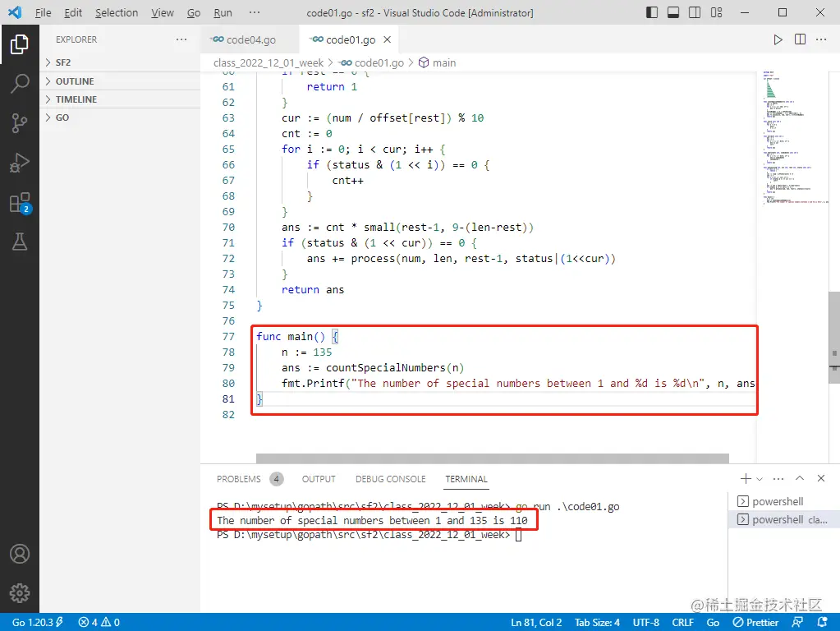The image size is (840, 631).
Task: Click the code minimap
Action: [x=795, y=137]
